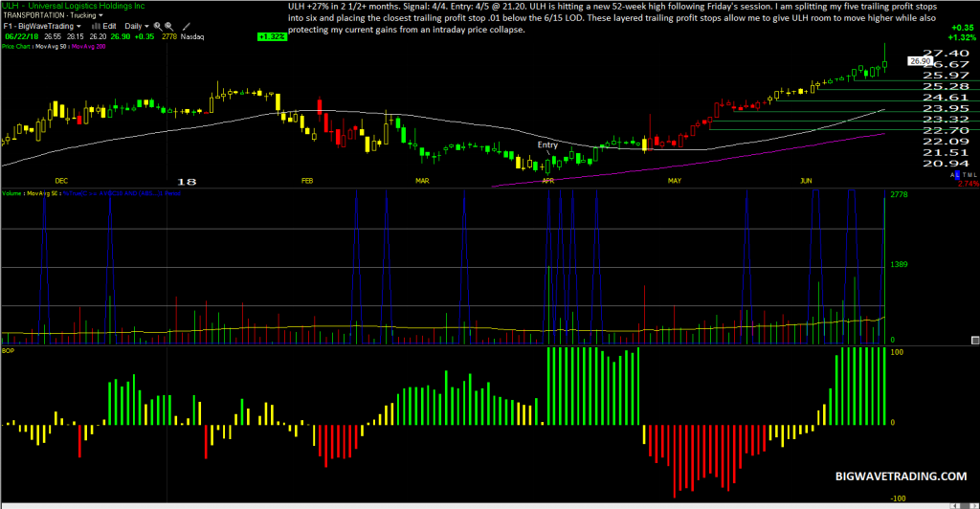This screenshot has width=980, height=509.
Task: Click the red 2.74% scale value
Action: click(969, 184)
